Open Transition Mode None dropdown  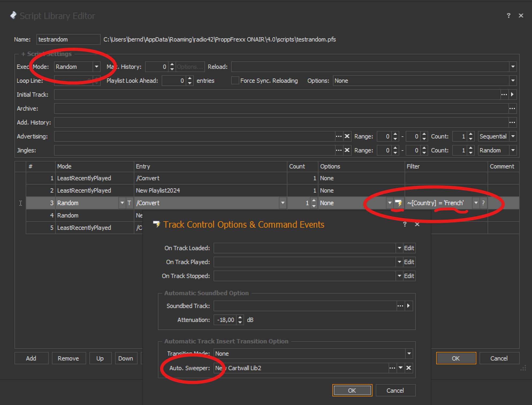pyautogui.click(x=409, y=354)
